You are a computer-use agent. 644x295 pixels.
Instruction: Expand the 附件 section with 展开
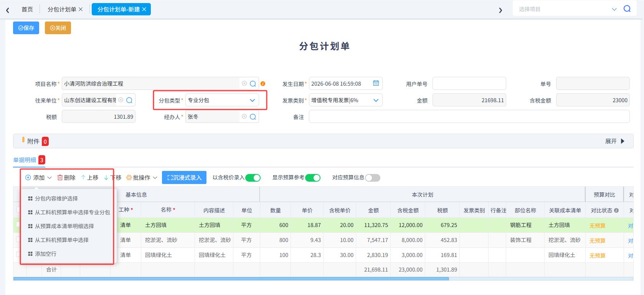click(x=615, y=141)
